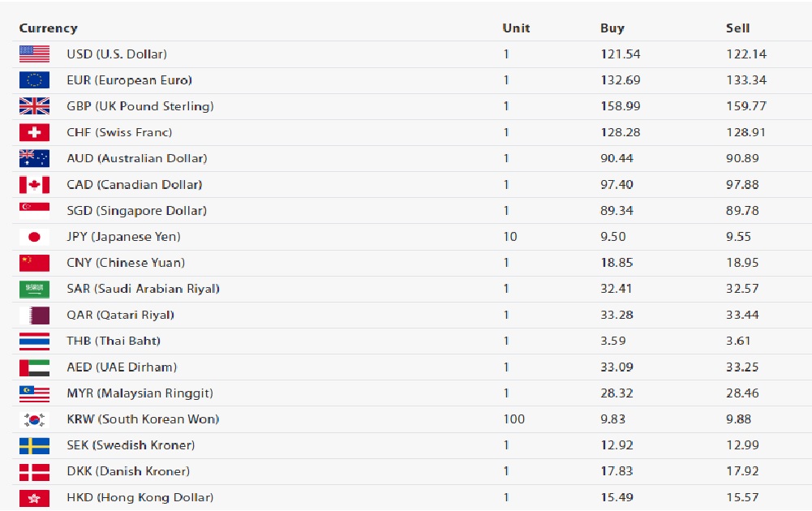Click the Buy column header

click(612, 28)
